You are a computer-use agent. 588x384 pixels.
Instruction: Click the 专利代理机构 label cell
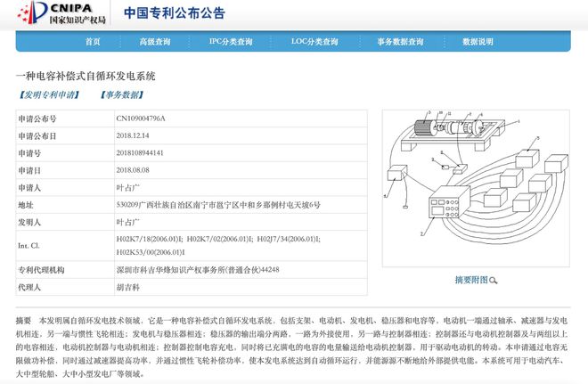65,270
